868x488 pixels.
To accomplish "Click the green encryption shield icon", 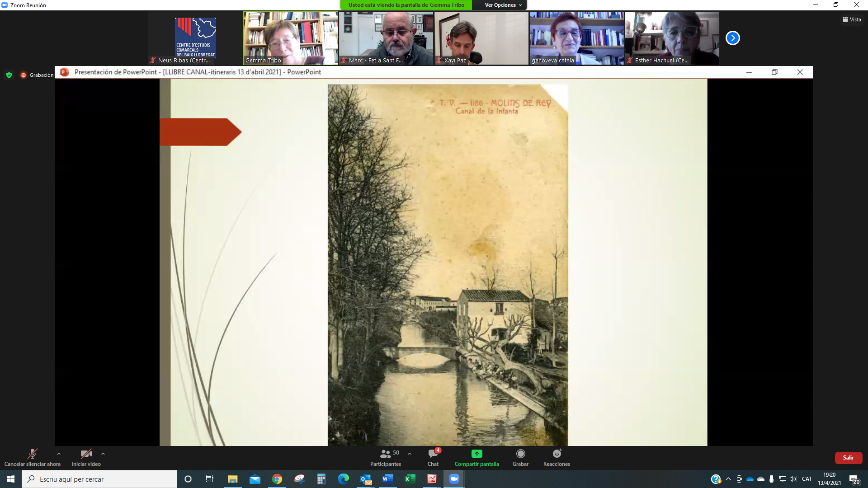I will [9, 75].
